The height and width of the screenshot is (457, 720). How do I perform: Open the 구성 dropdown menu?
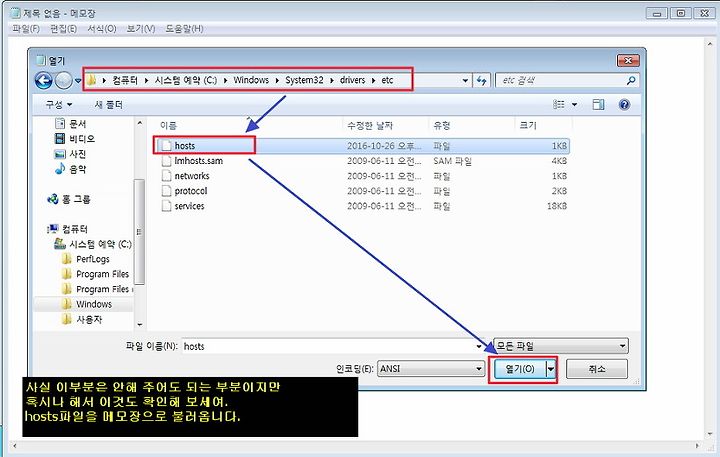click(x=58, y=105)
